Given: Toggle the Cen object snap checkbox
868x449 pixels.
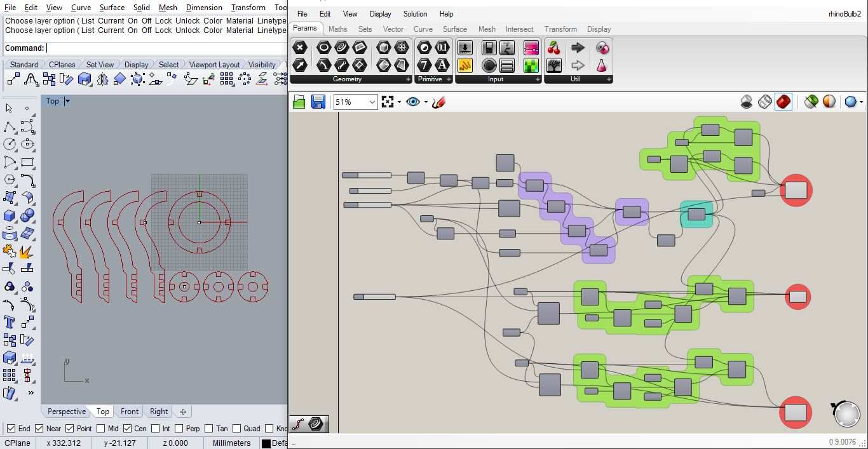Looking at the screenshot, I should pyautogui.click(x=127, y=429).
